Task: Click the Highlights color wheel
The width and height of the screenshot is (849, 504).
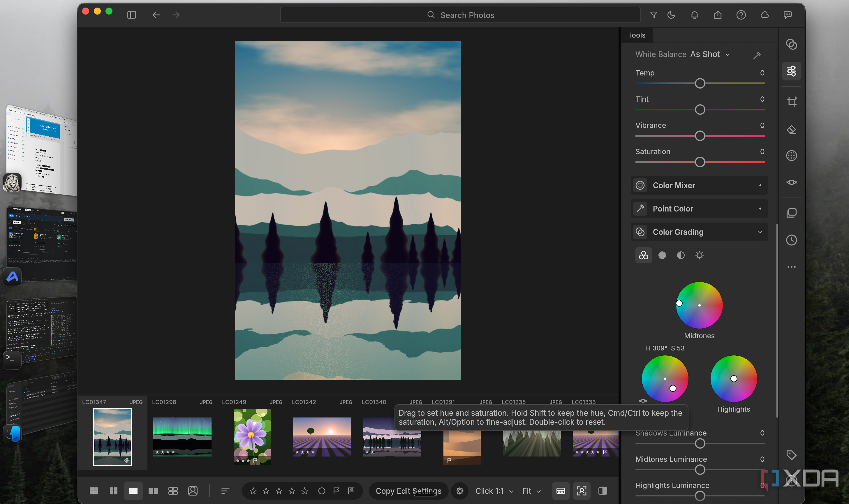Action: point(734,379)
